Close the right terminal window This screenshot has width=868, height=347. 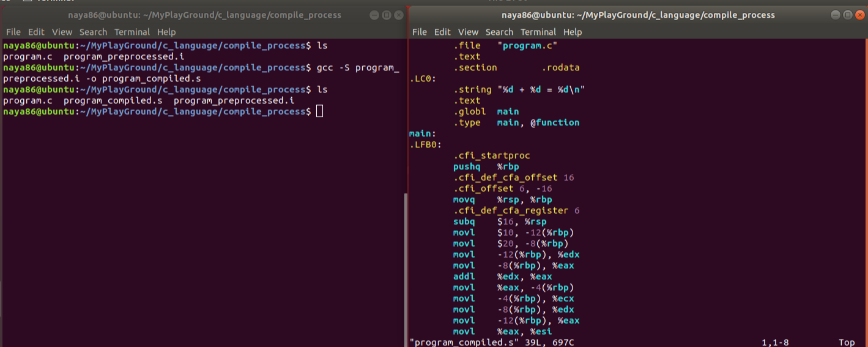click(x=859, y=15)
